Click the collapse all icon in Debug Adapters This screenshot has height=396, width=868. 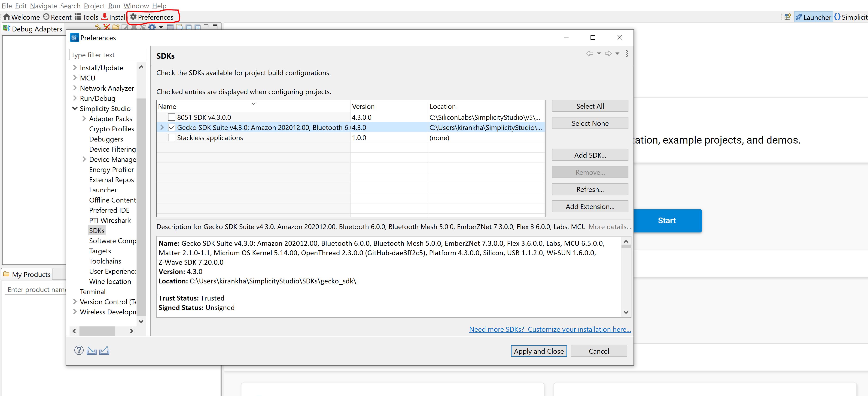click(189, 27)
